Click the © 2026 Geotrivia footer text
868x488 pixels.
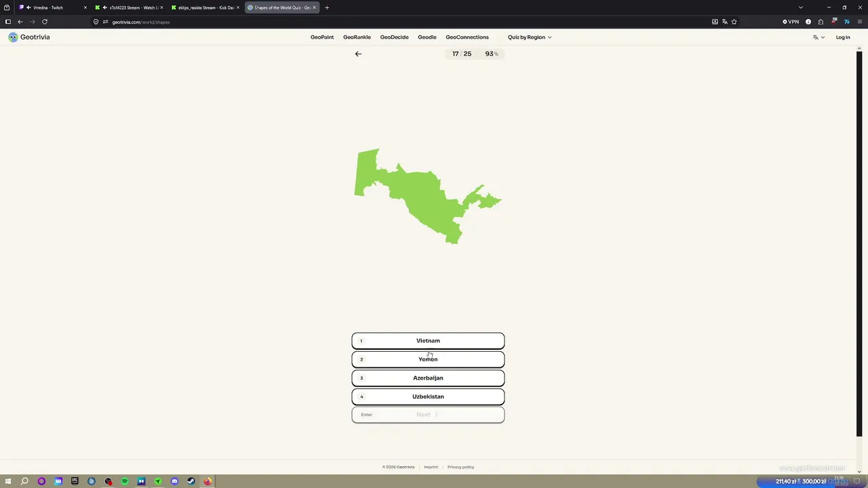(x=398, y=467)
